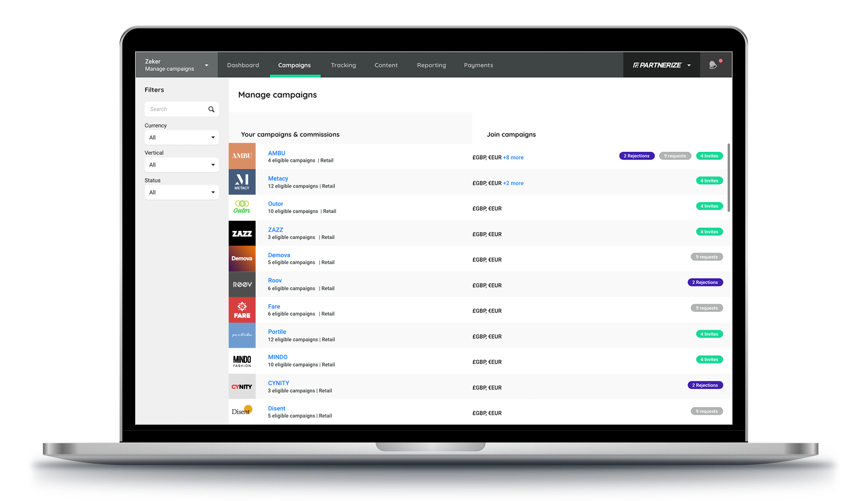Screen dimensions: 868x501
Task: Click the 2 Rejections badge for Roov
Action: point(705,282)
